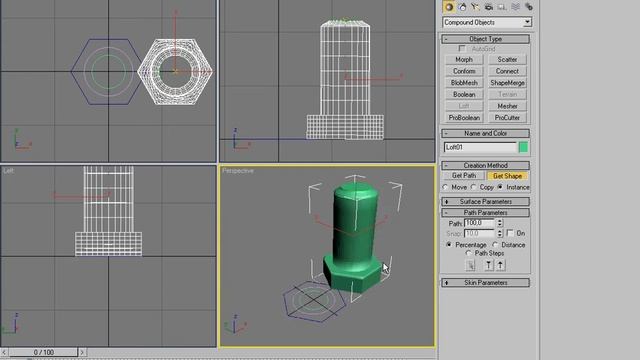Select the Distance radio option

click(x=495, y=244)
